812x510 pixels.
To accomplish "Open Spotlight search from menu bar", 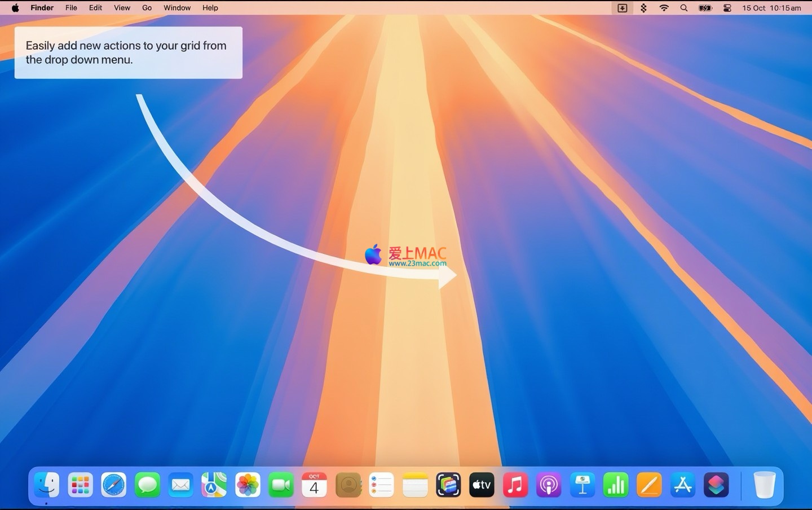I will pos(684,8).
